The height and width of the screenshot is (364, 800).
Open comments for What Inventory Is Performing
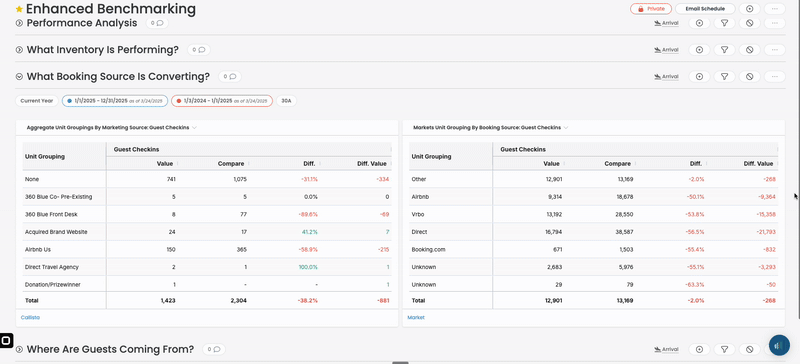(x=199, y=50)
